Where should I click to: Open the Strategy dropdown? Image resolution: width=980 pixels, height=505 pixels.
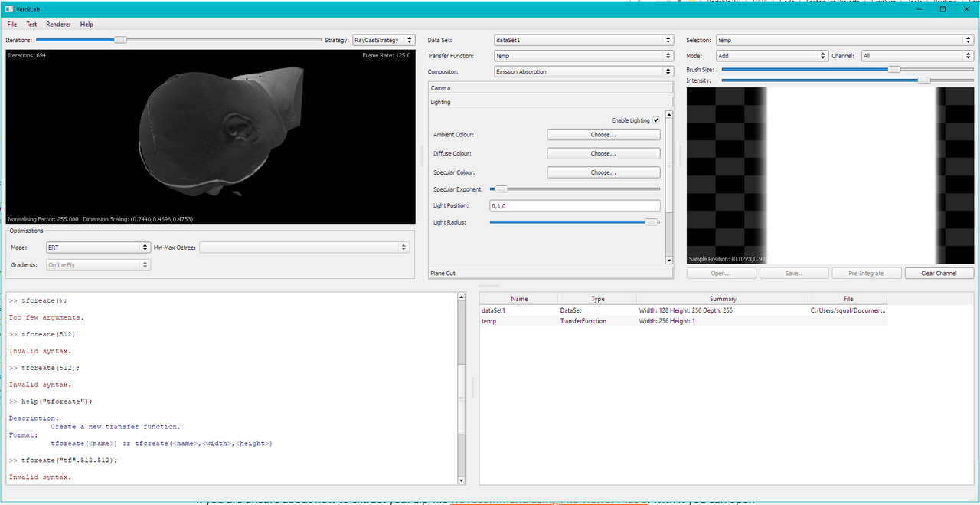(384, 40)
